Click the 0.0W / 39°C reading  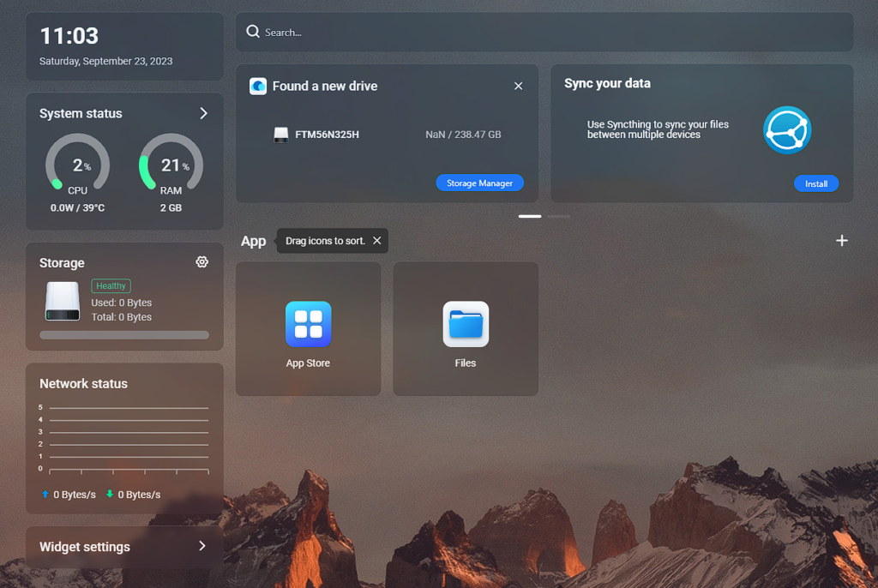[77, 207]
